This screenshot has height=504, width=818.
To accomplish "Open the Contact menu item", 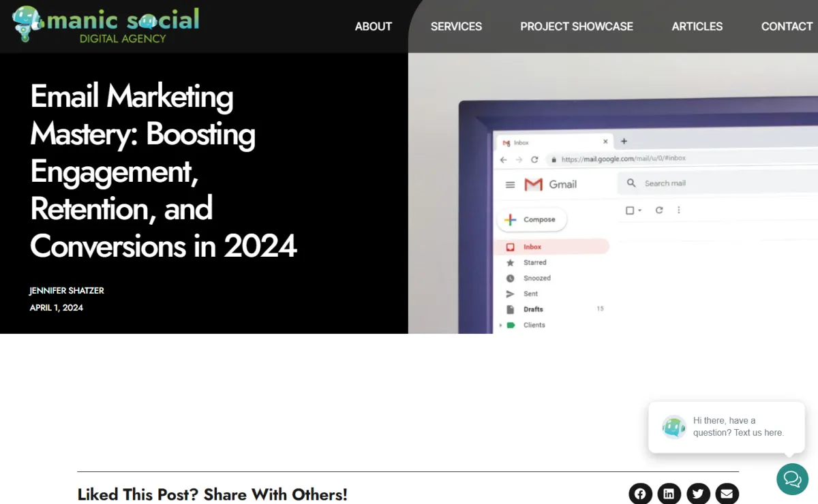I will 787,27.
